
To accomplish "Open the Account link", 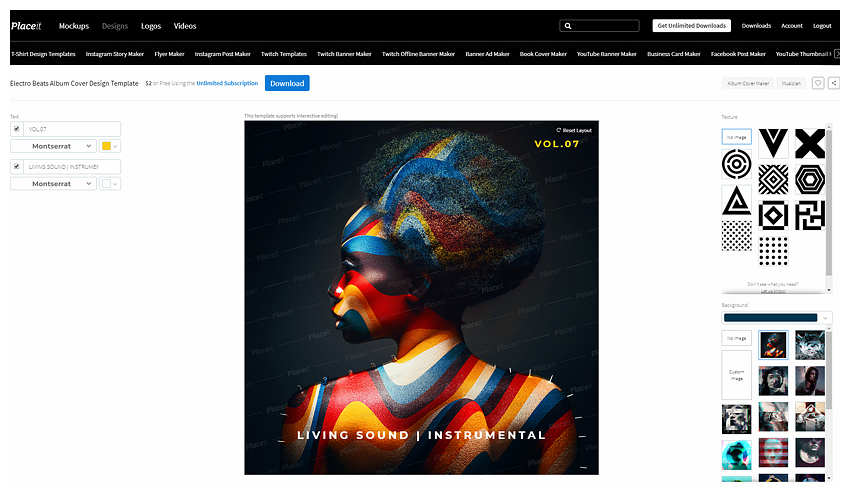I will [x=791, y=25].
